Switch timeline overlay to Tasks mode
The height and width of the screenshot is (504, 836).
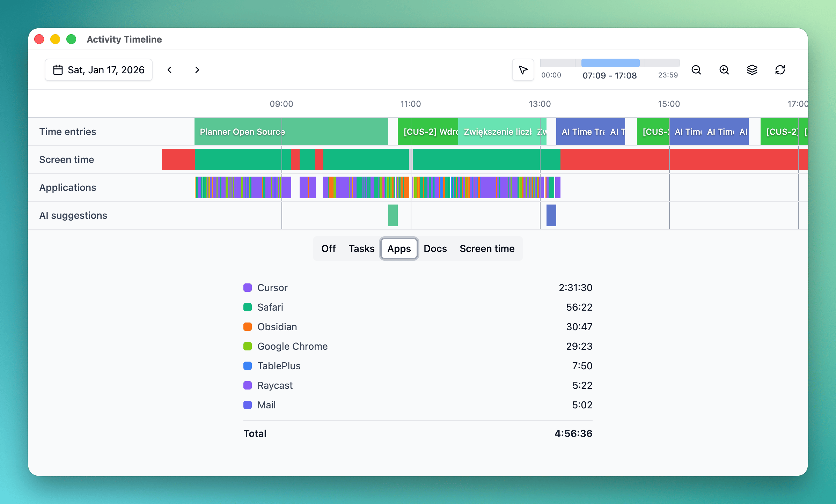click(361, 249)
